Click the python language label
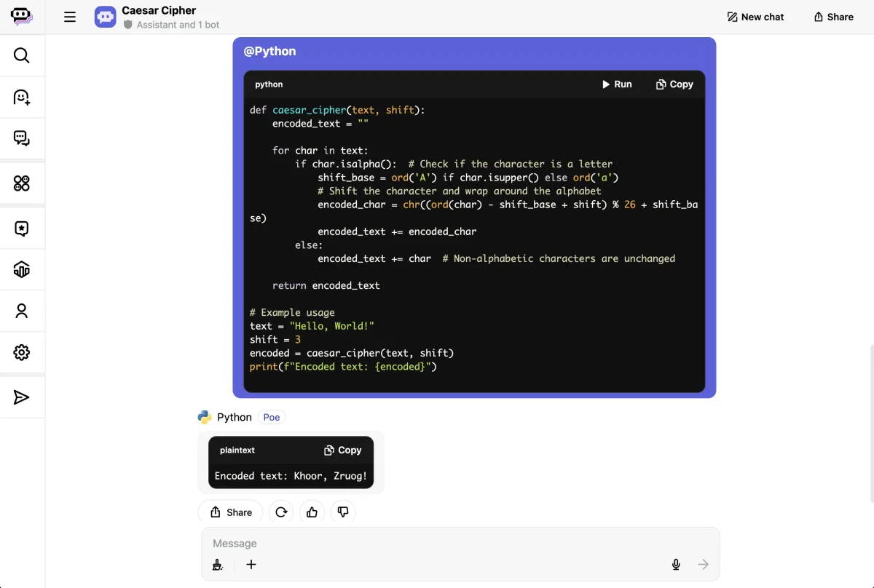The width and height of the screenshot is (874, 588). click(x=269, y=84)
